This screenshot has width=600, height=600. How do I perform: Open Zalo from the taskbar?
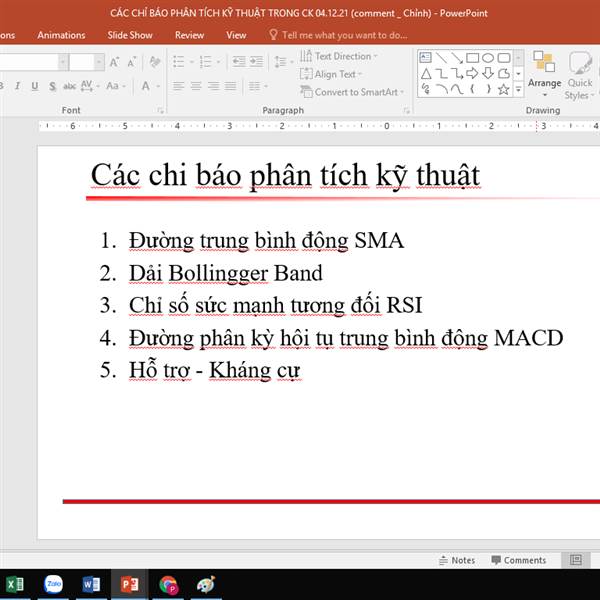point(53,584)
